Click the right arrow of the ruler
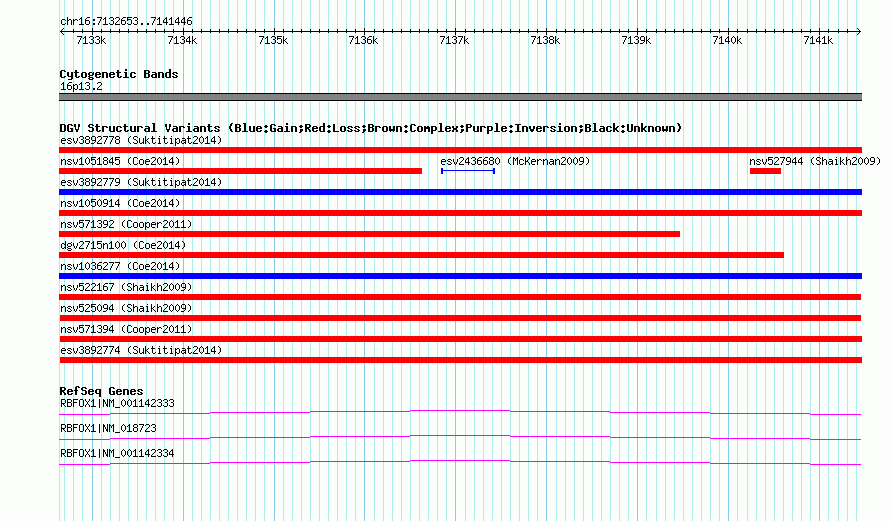 pos(858,31)
